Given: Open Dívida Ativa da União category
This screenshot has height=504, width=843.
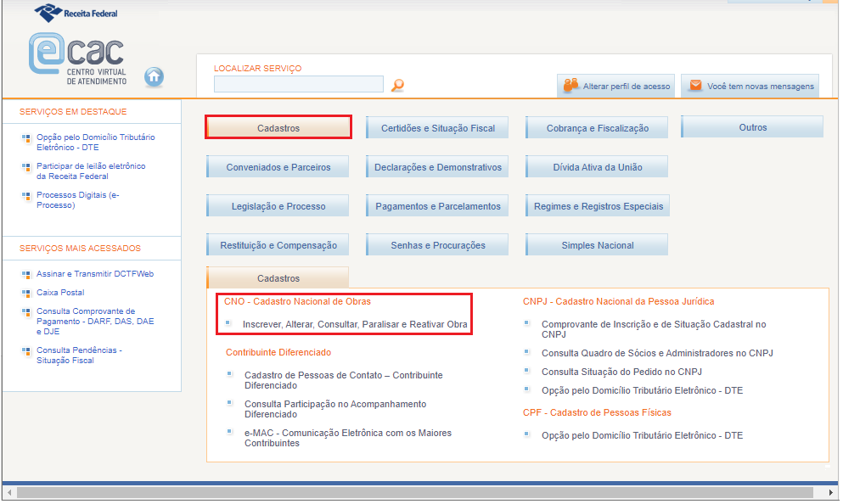Looking at the screenshot, I should [598, 167].
